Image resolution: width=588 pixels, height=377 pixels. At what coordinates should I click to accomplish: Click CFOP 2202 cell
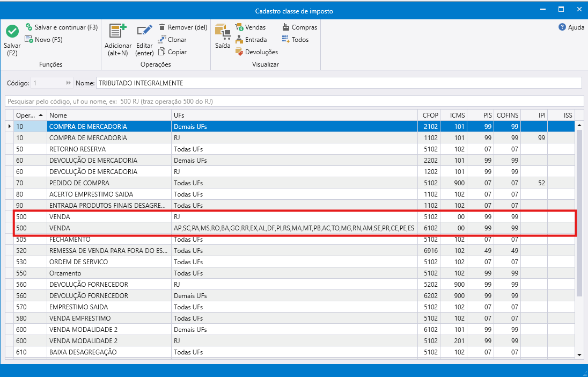point(429,161)
